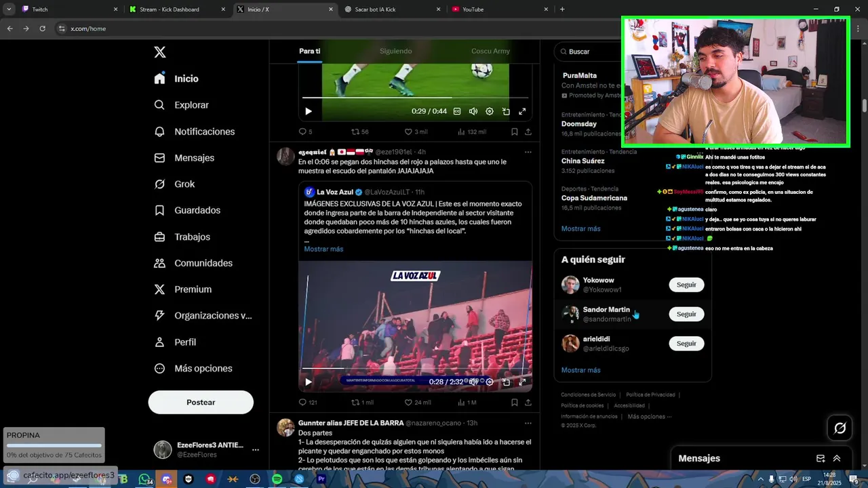The image size is (868, 488).
Task: Reply to post with 121 comments
Action: coord(308,402)
